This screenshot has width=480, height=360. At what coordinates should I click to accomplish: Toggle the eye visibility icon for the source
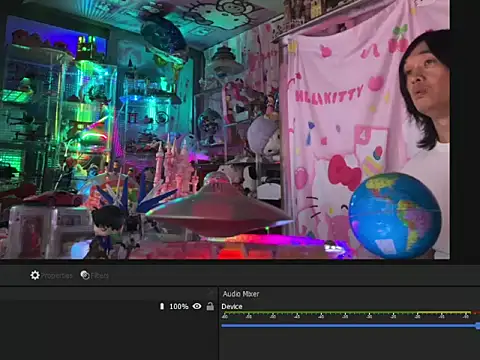(197, 306)
